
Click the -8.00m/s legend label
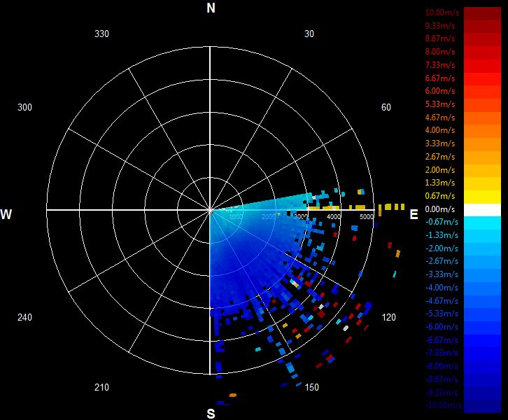click(x=442, y=366)
